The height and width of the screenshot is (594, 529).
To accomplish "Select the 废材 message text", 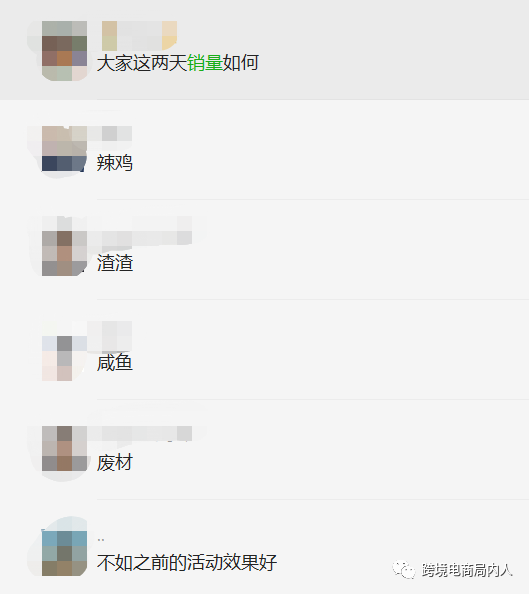I will point(115,463).
